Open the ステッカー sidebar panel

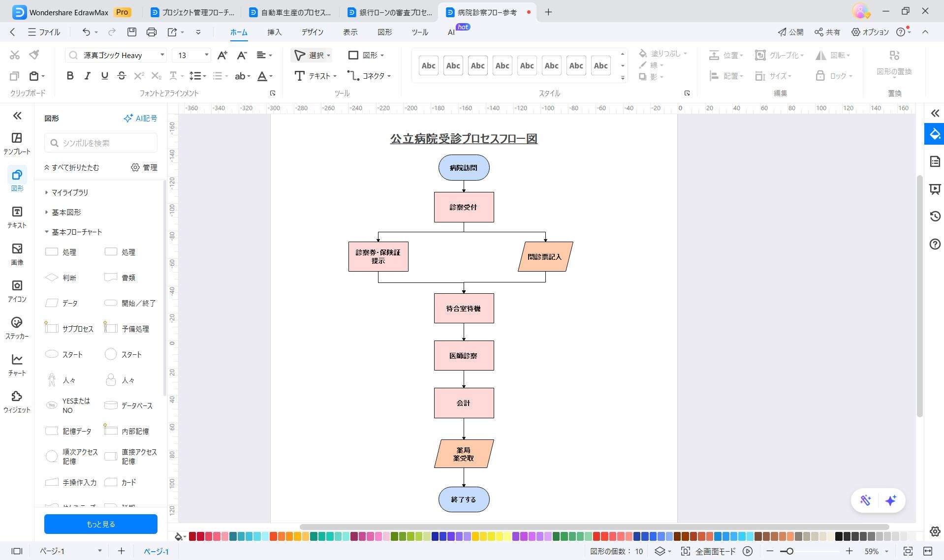[17, 328]
